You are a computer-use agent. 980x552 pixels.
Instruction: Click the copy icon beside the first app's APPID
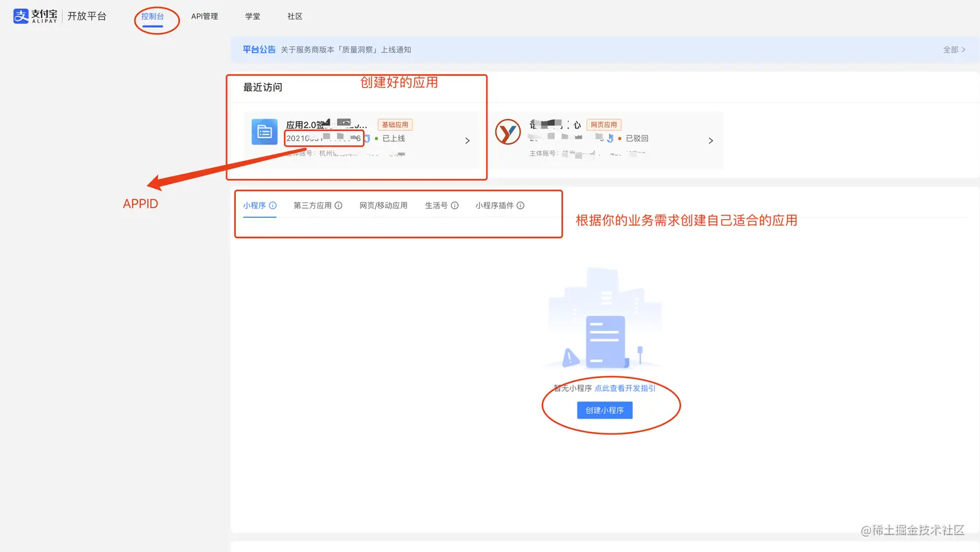tap(367, 138)
